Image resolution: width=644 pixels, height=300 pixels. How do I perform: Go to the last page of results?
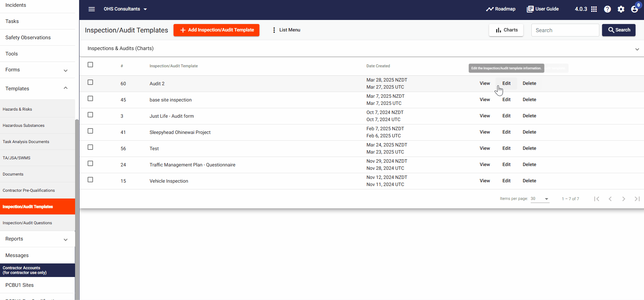[x=637, y=199]
